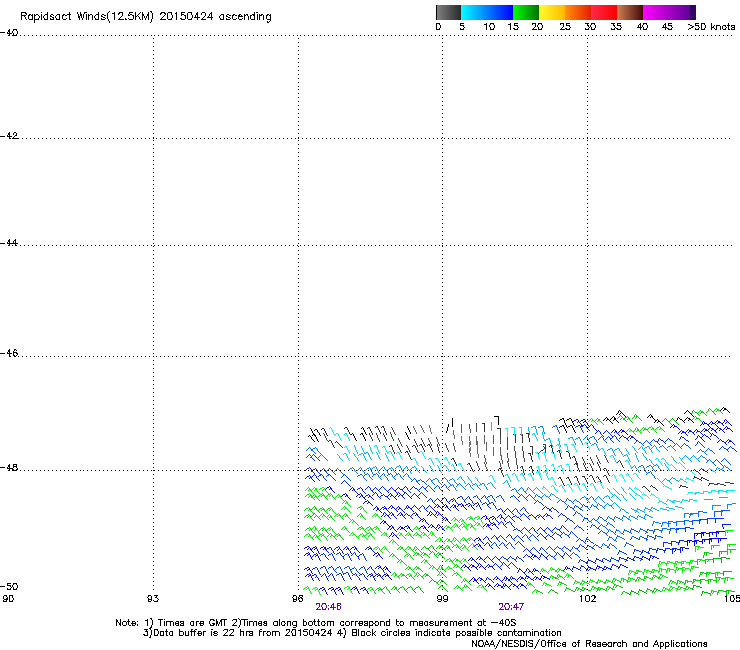
Task: Click the cyan-blue 5-15 knots color segment
Action: pos(487,12)
